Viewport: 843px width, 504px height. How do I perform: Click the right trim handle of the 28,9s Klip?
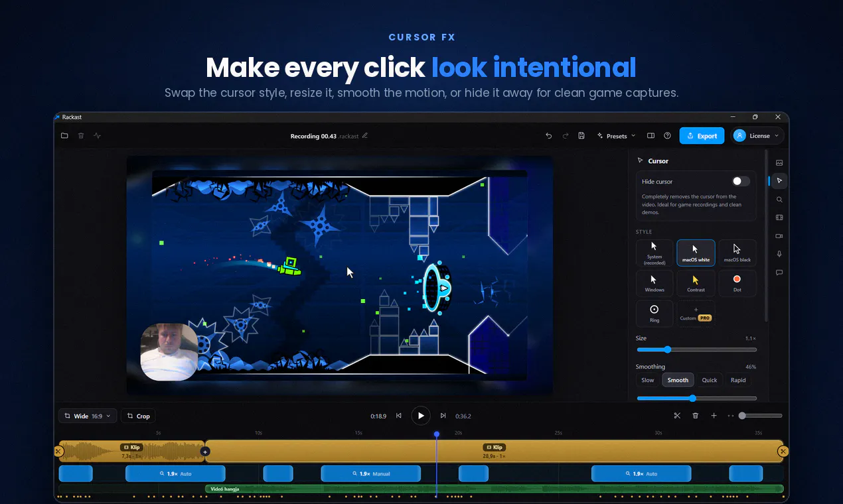[x=783, y=452]
